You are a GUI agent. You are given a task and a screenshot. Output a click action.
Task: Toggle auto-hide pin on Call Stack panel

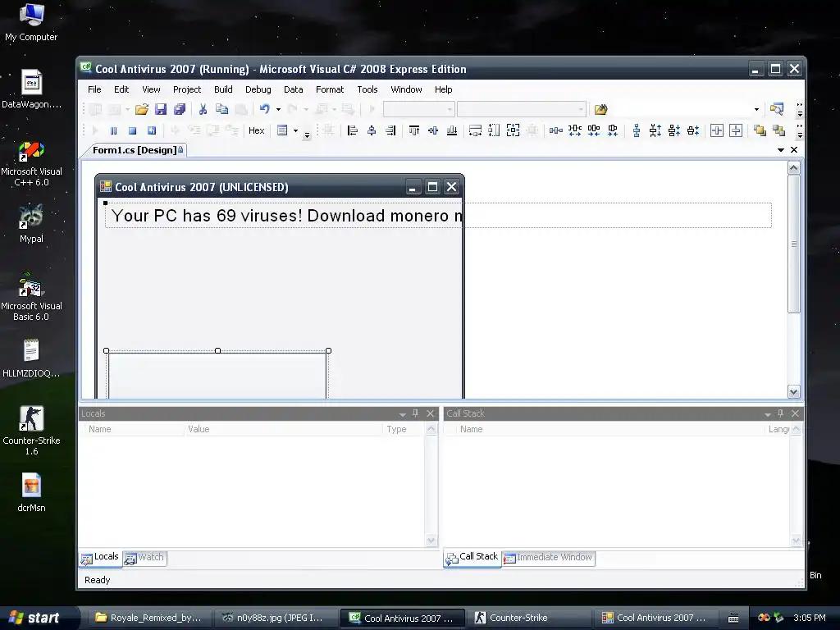point(781,413)
